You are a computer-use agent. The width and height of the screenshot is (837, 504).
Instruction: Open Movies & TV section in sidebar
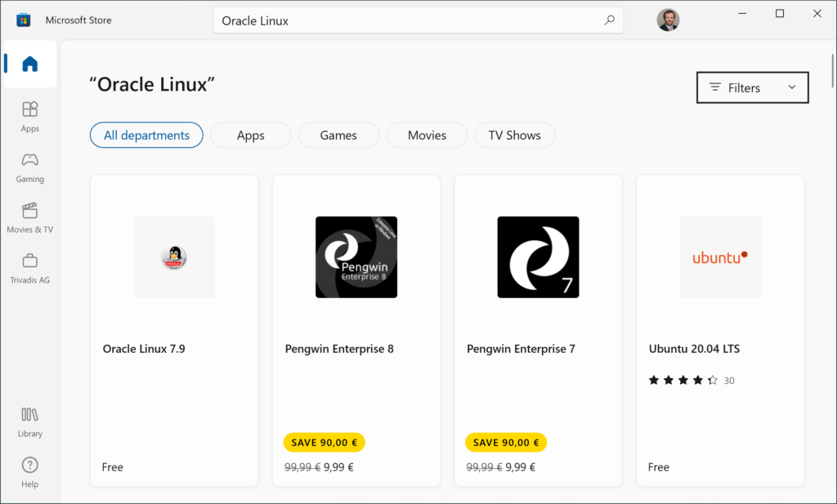30,217
